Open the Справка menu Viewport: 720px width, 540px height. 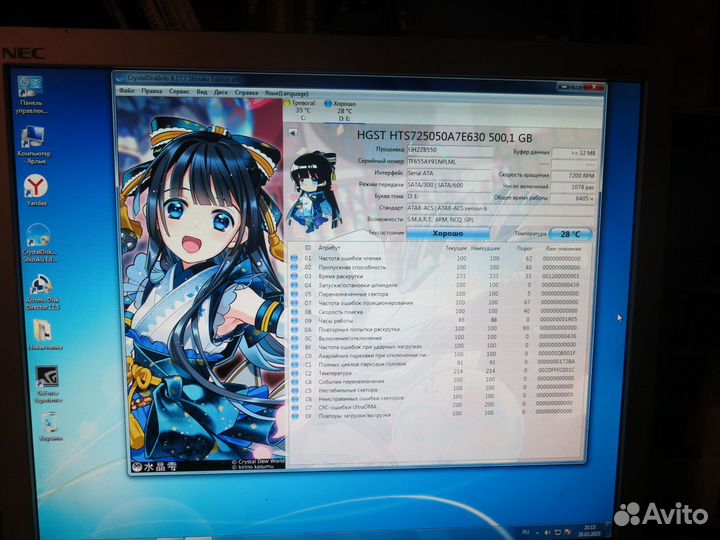coord(246,93)
